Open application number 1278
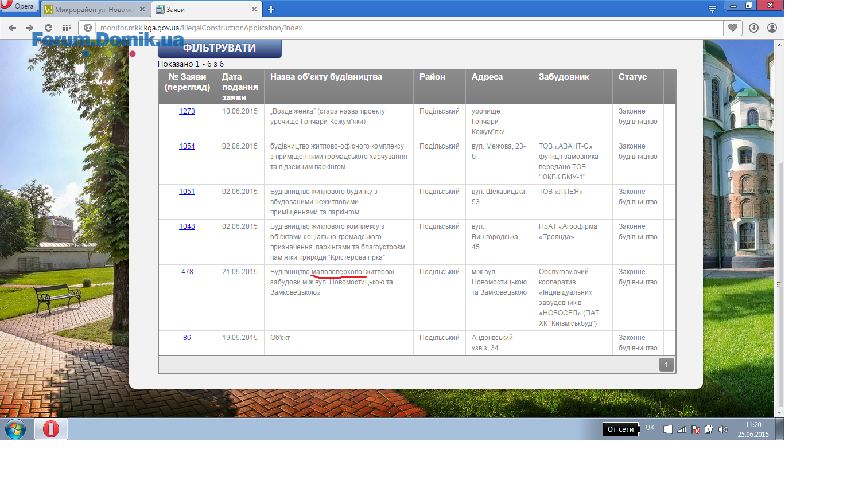The height and width of the screenshot is (504, 843). click(x=187, y=111)
